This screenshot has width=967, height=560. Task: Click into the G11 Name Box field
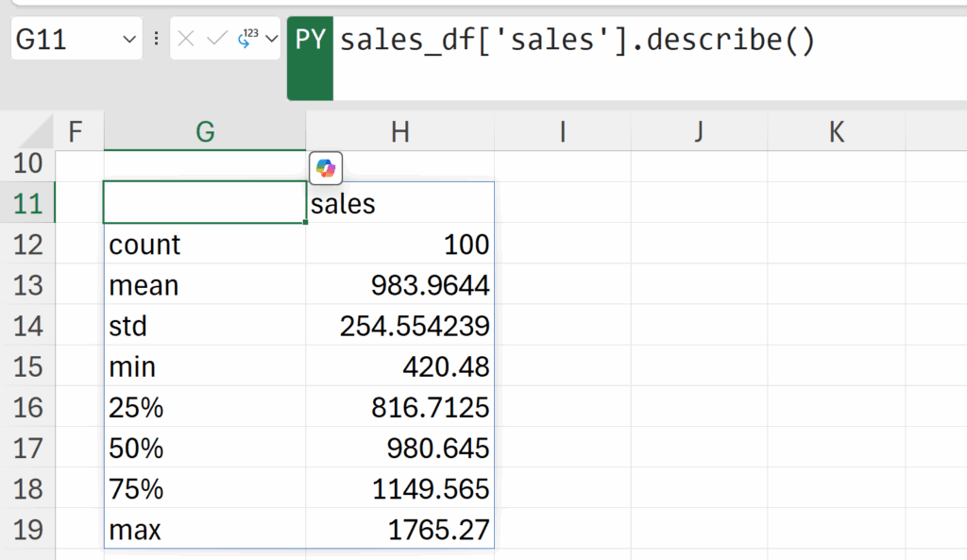(61, 40)
